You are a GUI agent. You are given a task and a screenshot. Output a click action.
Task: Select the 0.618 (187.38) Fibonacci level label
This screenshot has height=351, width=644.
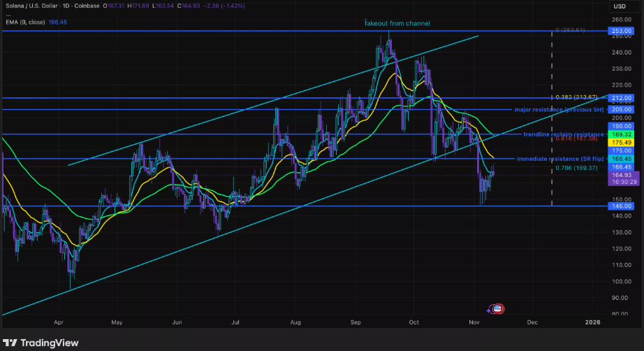(576, 139)
